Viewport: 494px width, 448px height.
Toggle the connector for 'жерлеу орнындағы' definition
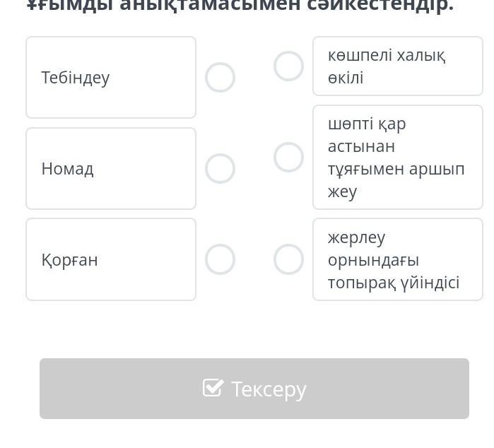pyautogui.click(x=288, y=259)
